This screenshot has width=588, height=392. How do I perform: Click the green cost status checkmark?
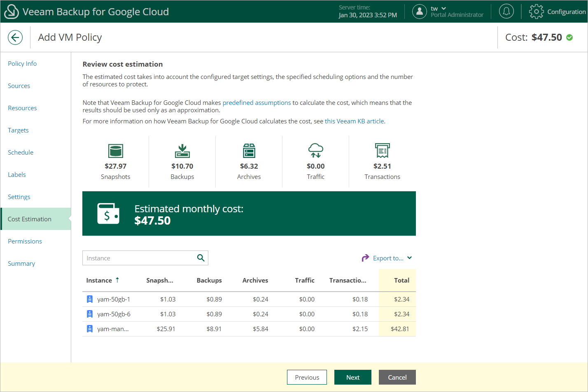[x=569, y=37]
